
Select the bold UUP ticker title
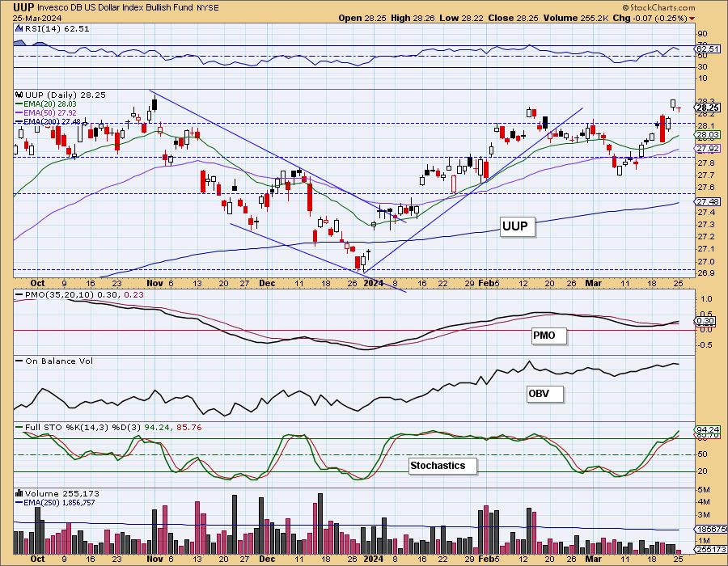(23, 7)
